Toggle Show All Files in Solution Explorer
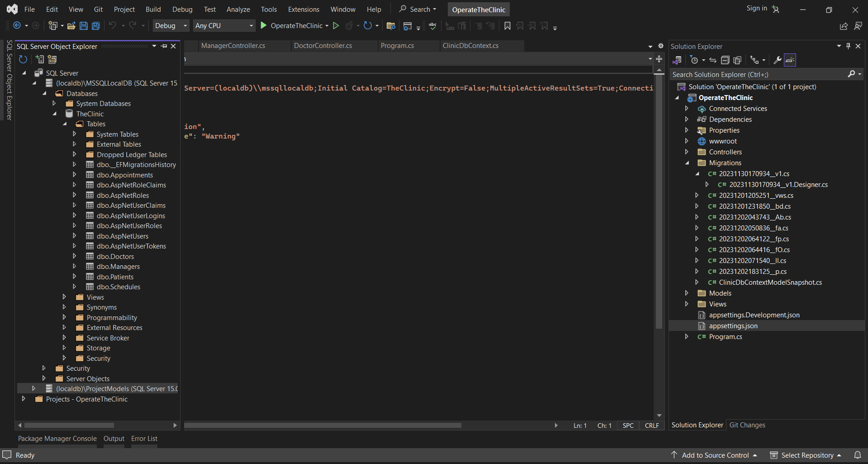 [x=737, y=60]
